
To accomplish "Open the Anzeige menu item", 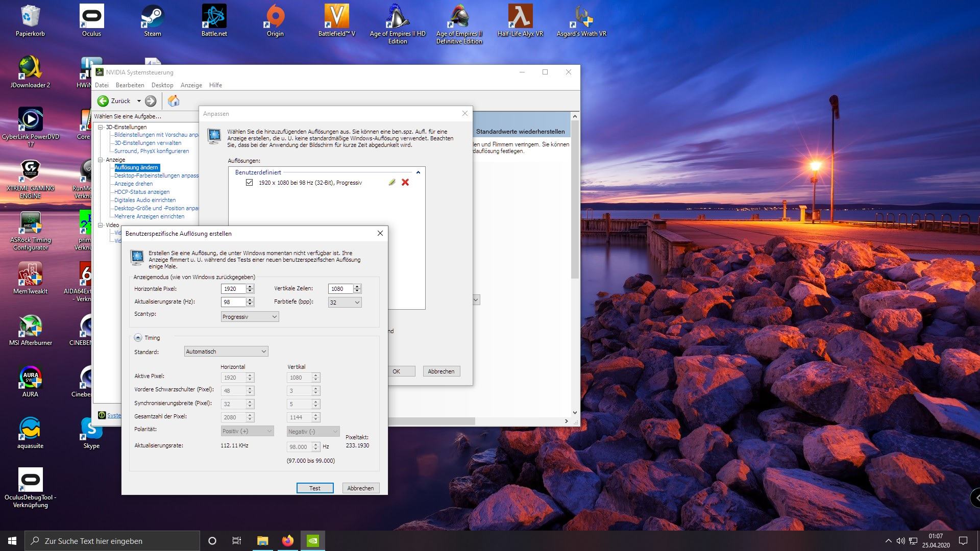I will [192, 85].
